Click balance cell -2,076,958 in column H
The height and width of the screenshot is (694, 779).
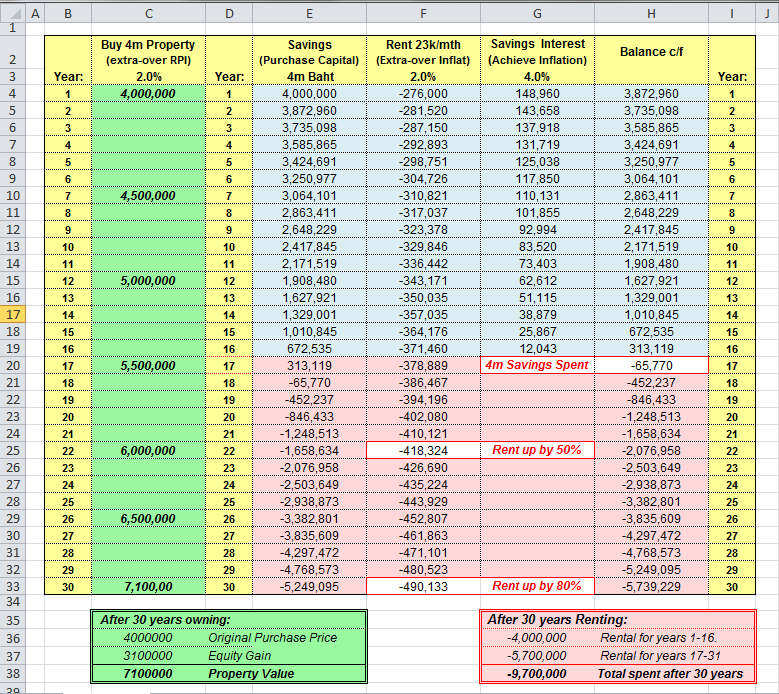pyautogui.click(x=651, y=451)
